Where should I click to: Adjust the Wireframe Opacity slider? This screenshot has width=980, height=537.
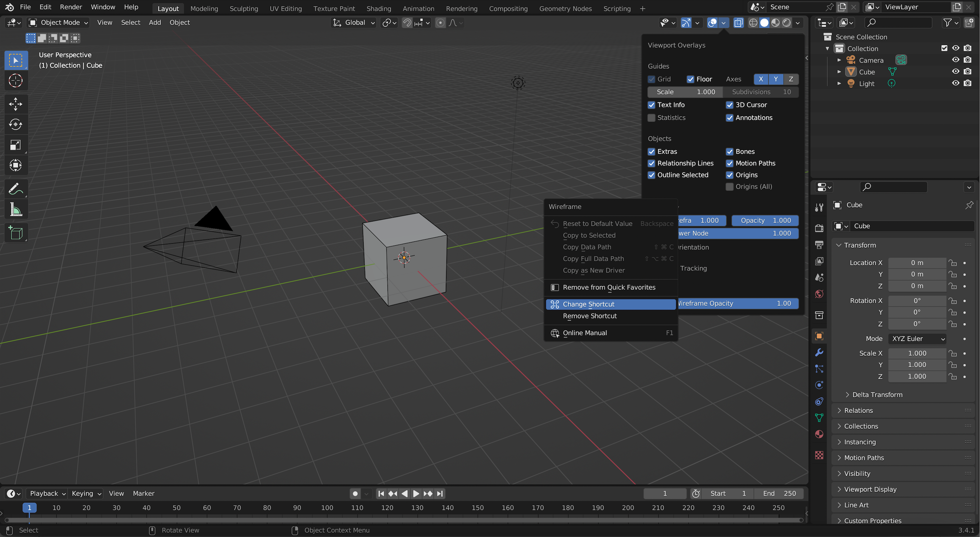[738, 303]
